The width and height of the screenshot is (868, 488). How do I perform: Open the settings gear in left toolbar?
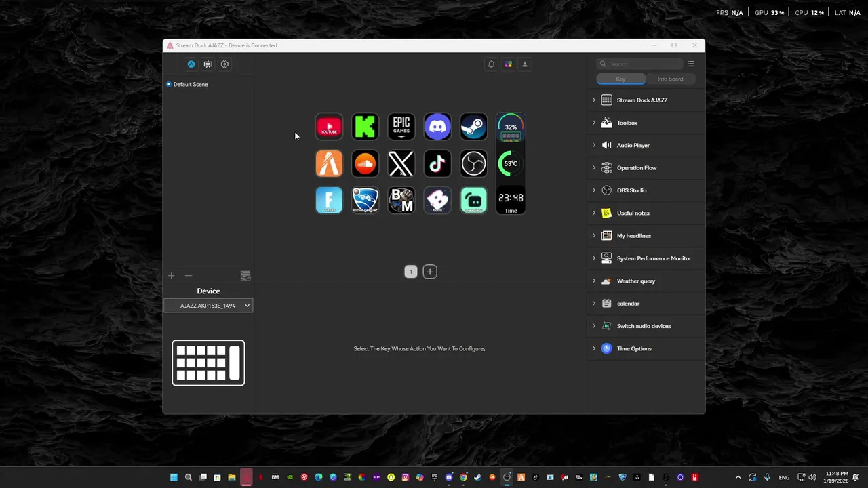(224, 64)
